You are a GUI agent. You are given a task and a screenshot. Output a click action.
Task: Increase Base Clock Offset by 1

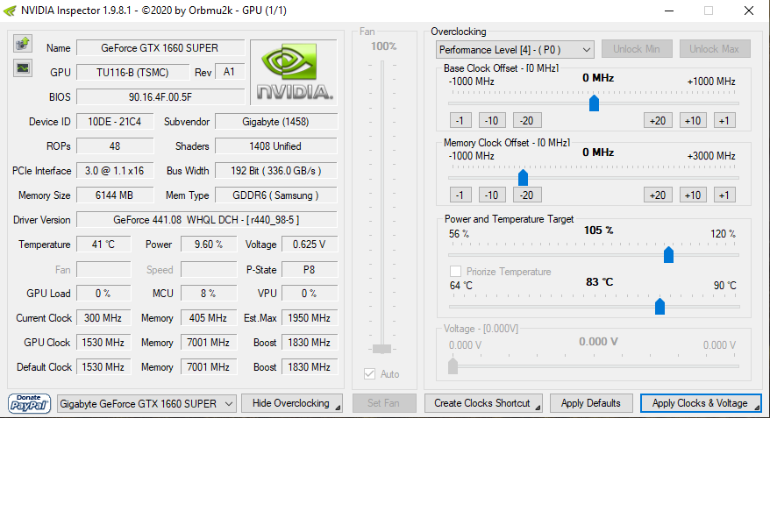coord(724,120)
